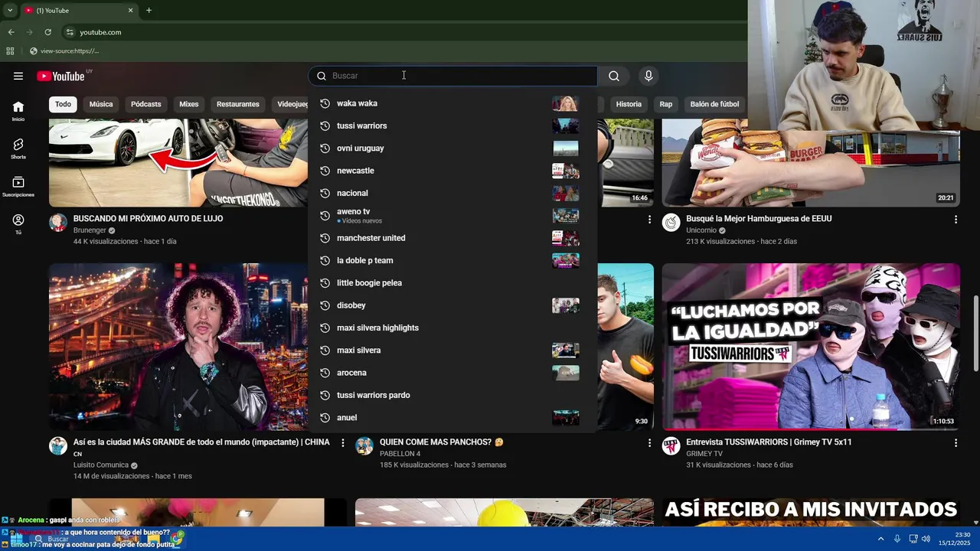Click the Unicornio channel avatar

point(671,223)
